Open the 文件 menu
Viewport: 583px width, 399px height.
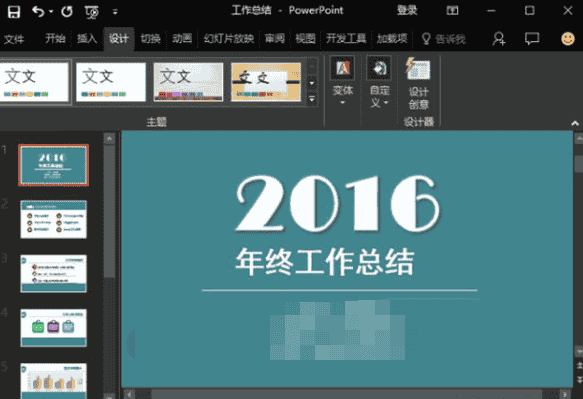[14, 39]
